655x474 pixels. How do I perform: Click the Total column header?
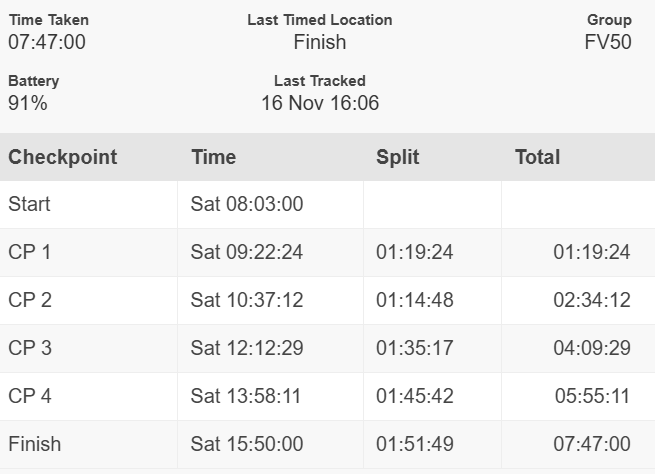(537, 157)
